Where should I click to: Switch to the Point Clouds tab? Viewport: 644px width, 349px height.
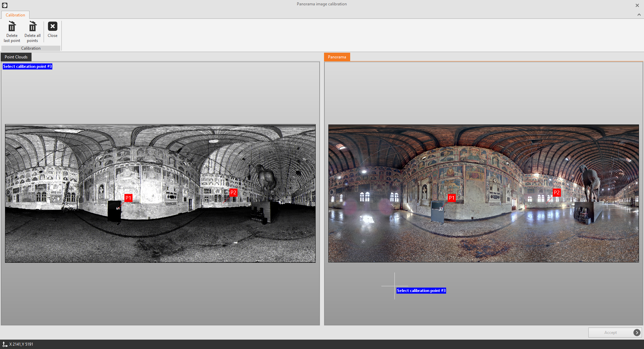point(16,57)
